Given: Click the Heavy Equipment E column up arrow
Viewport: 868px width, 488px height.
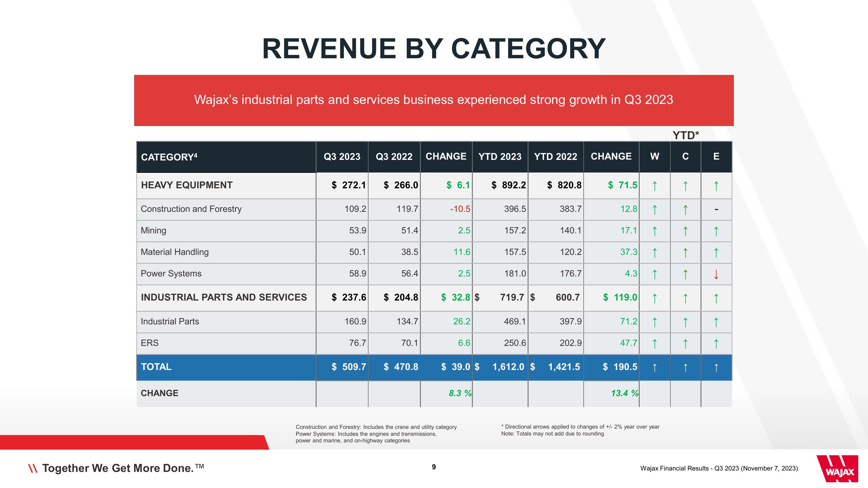Looking at the screenshot, I should coord(716,186).
